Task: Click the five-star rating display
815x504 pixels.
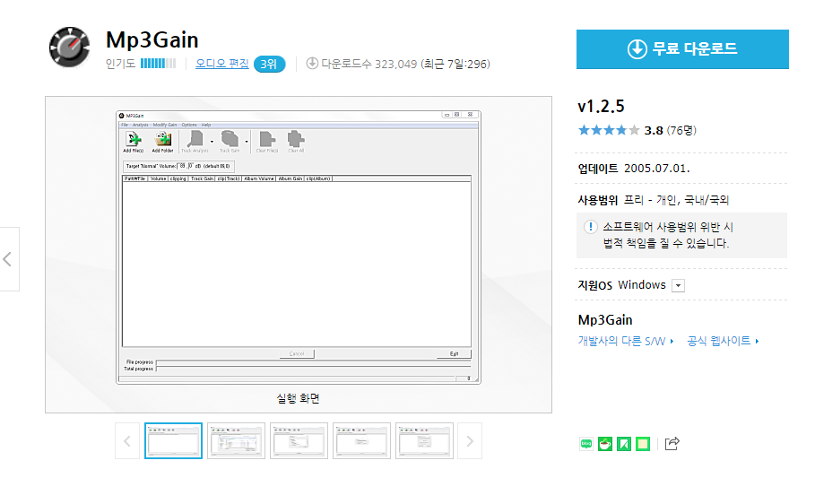Action: click(x=609, y=130)
